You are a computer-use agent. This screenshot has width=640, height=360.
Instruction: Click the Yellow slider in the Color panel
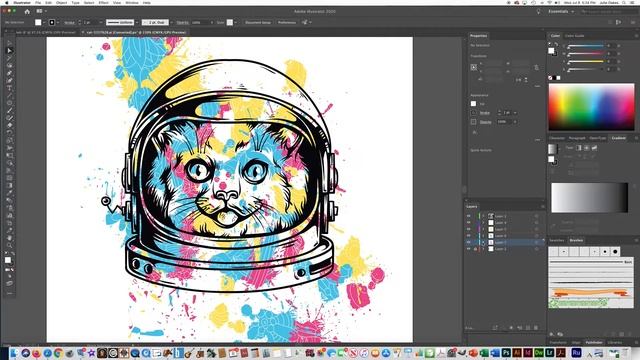(585, 61)
